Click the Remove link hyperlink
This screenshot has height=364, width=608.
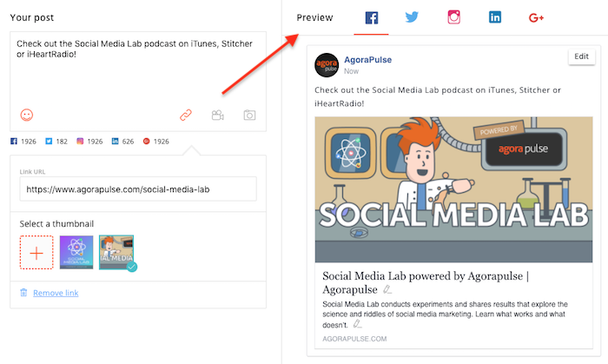pos(56,293)
